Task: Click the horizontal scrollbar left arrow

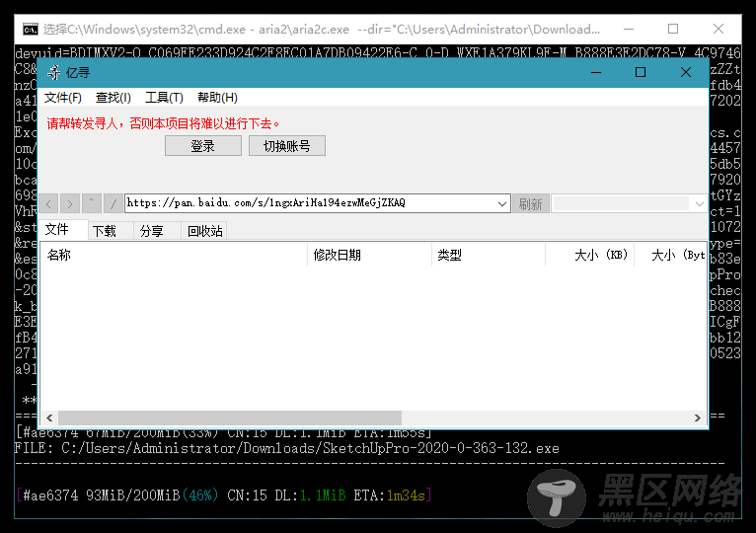Action: pyautogui.click(x=49, y=418)
